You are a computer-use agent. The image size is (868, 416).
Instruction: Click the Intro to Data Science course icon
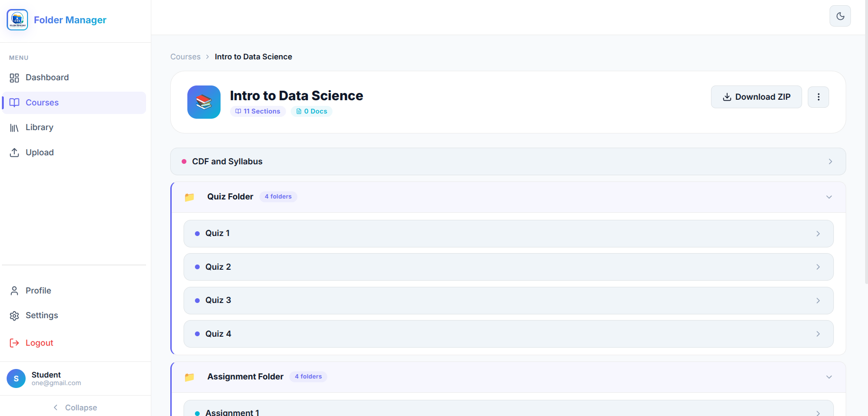click(x=204, y=102)
